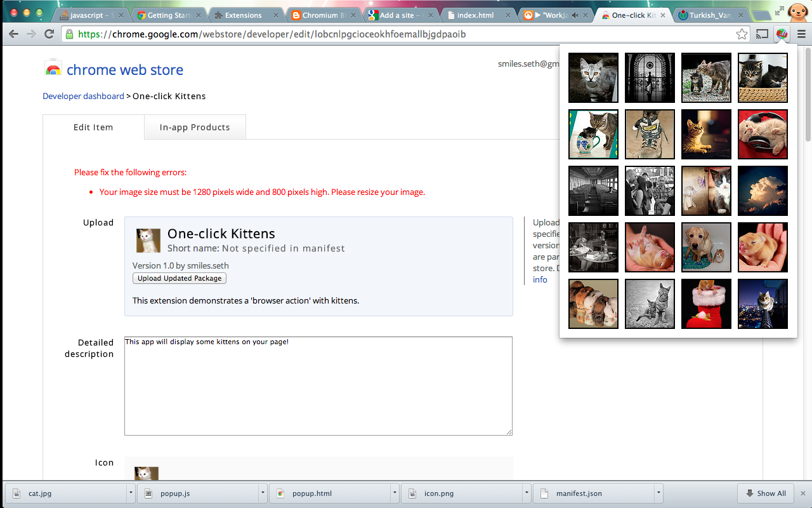Click the Cast icon in the browser toolbar

click(x=761, y=34)
